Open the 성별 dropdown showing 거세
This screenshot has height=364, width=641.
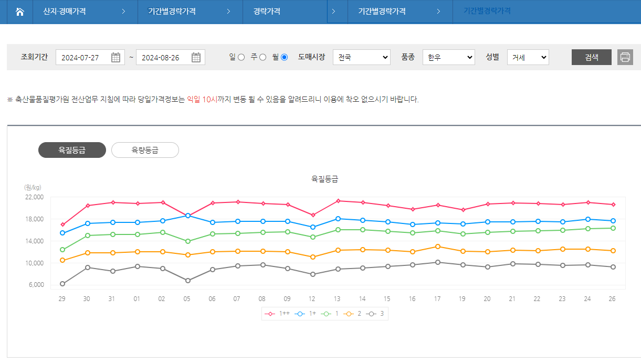pos(528,57)
